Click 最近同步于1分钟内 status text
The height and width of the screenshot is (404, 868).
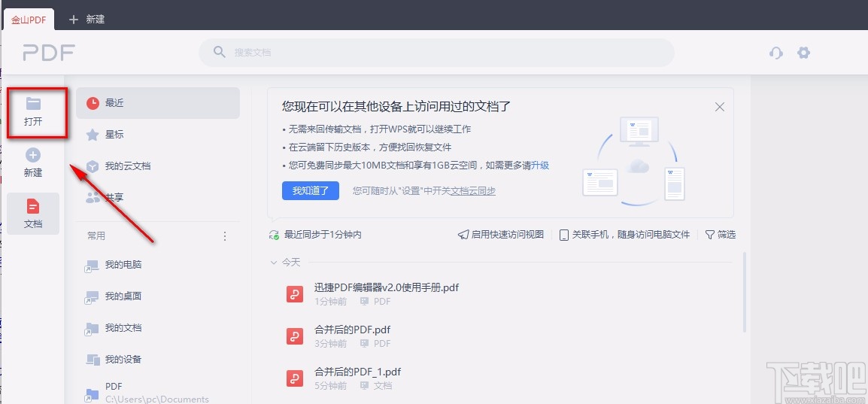tap(323, 235)
